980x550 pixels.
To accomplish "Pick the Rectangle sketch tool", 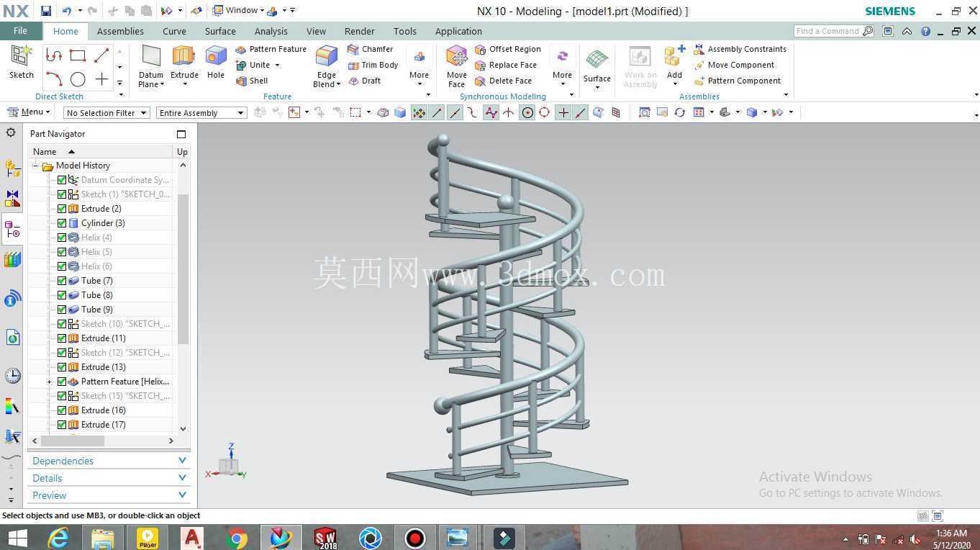I will point(78,55).
